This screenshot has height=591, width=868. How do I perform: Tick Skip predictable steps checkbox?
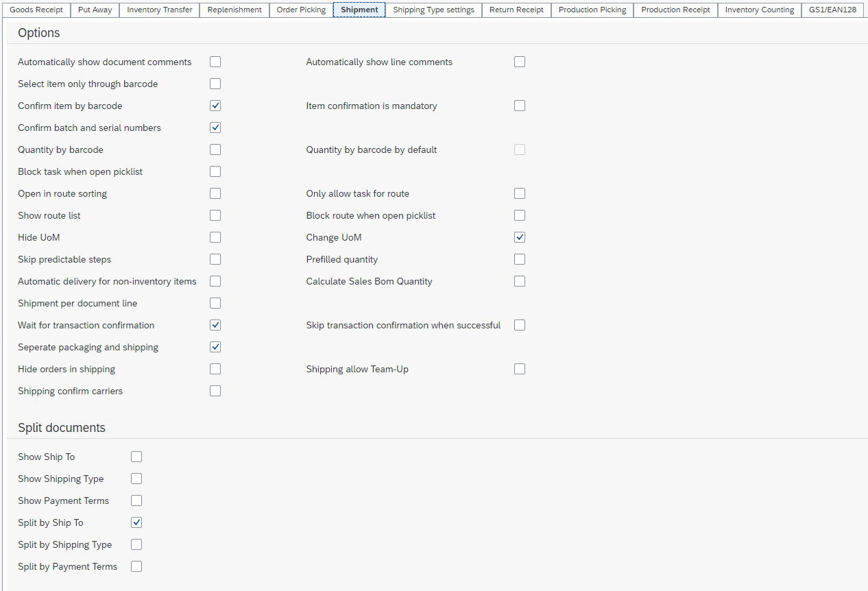pos(215,259)
